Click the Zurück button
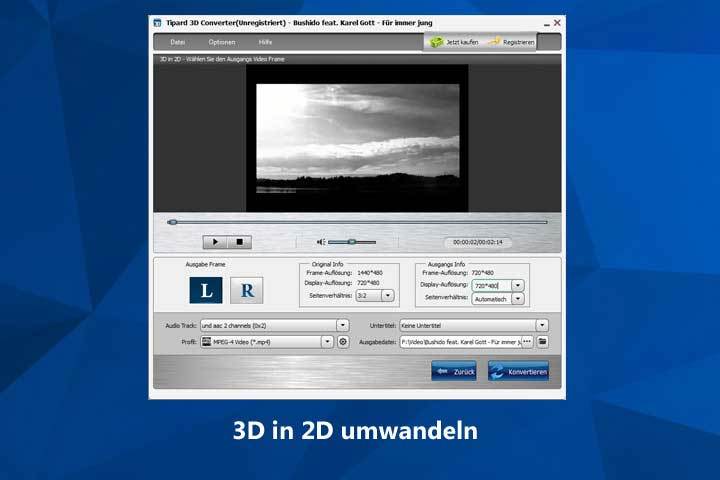 click(453, 371)
